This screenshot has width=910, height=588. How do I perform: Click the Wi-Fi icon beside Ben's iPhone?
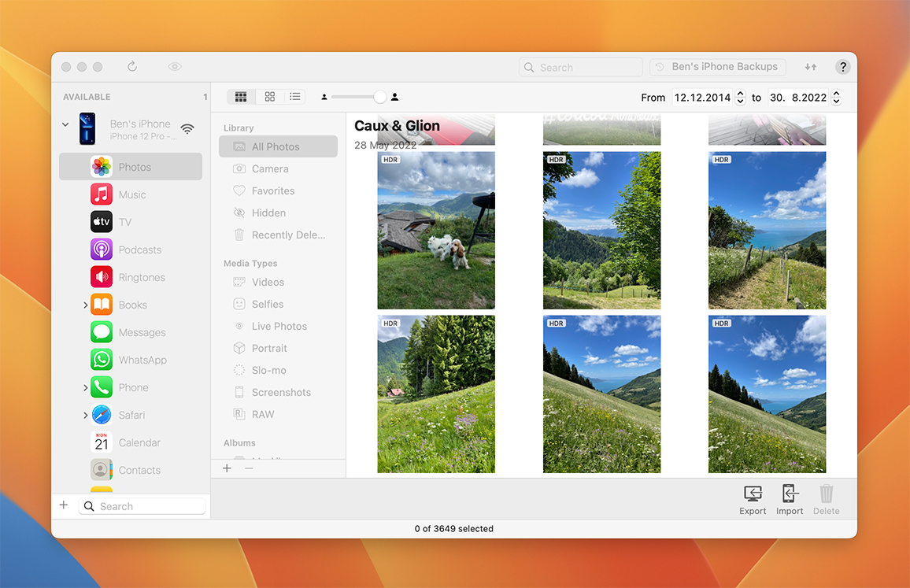tap(187, 129)
